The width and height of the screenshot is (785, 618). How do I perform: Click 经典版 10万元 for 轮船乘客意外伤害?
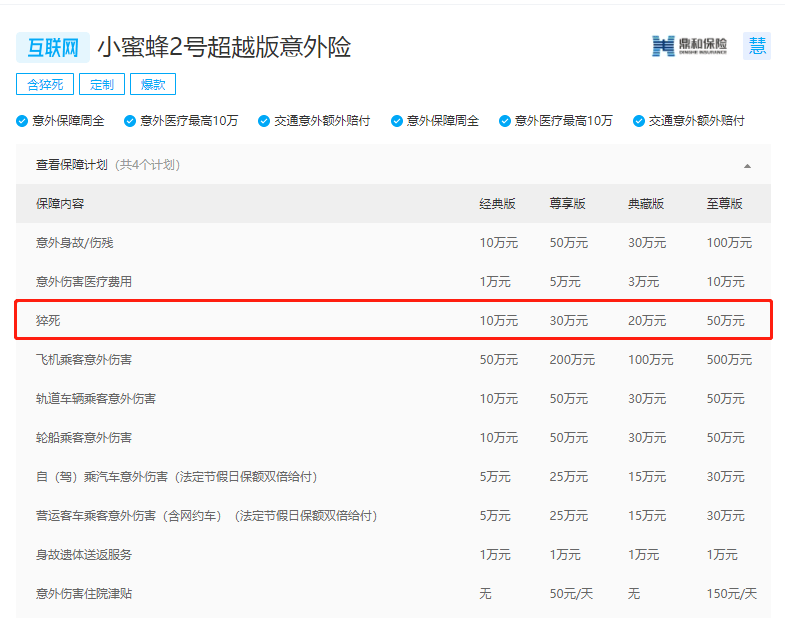click(x=499, y=438)
